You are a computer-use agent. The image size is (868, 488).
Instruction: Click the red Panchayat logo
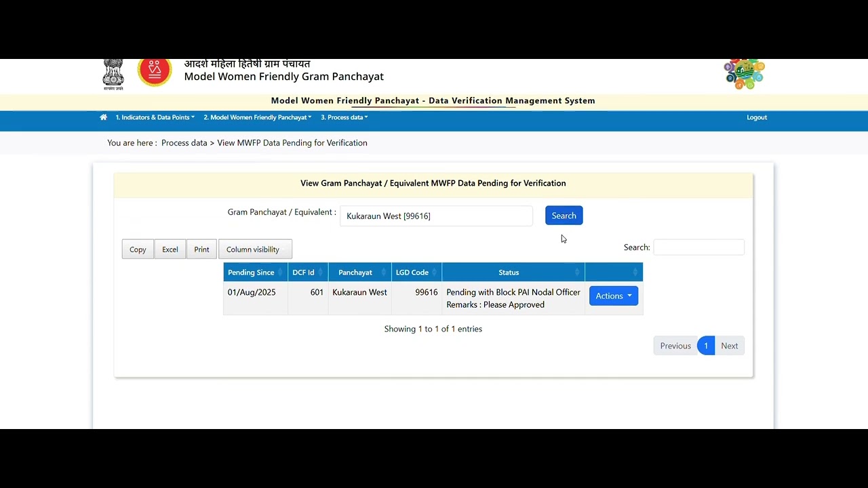click(155, 72)
